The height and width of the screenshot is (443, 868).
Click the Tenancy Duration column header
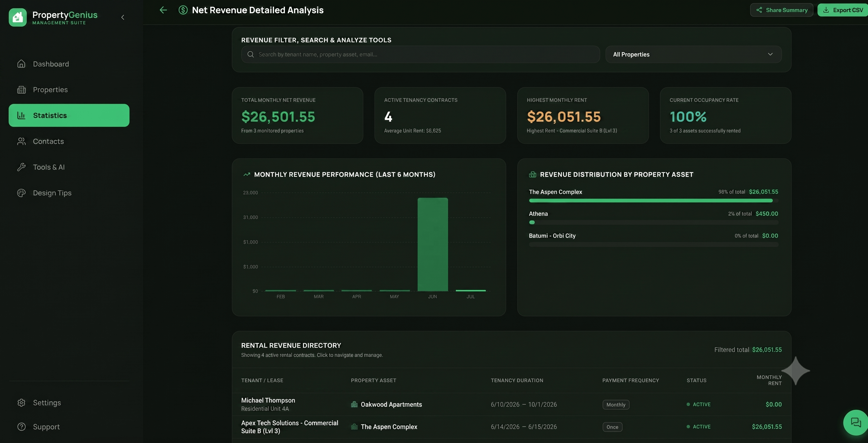tap(517, 380)
